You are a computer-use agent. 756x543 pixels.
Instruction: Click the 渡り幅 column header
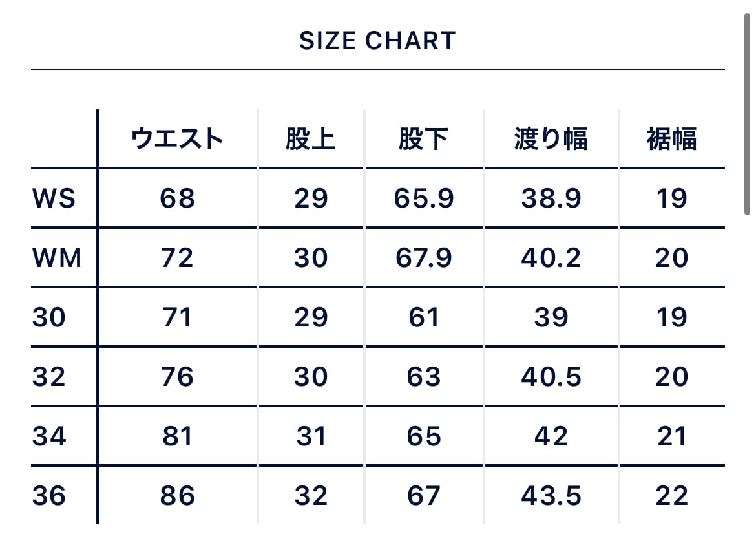551,139
